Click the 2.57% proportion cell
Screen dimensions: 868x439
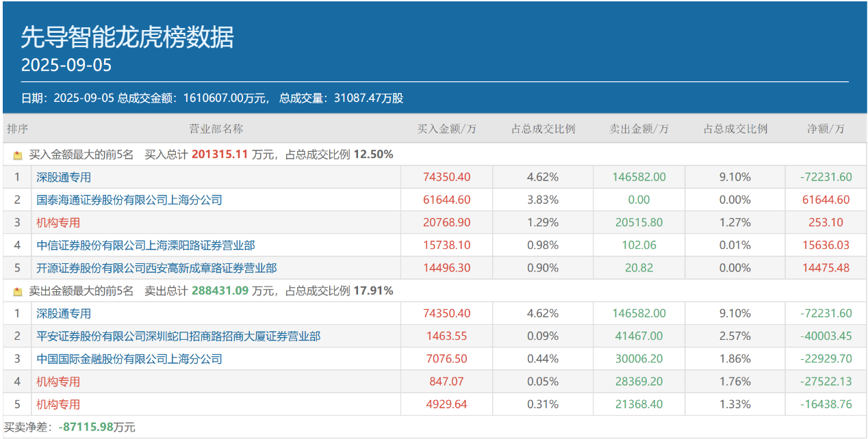tap(735, 336)
